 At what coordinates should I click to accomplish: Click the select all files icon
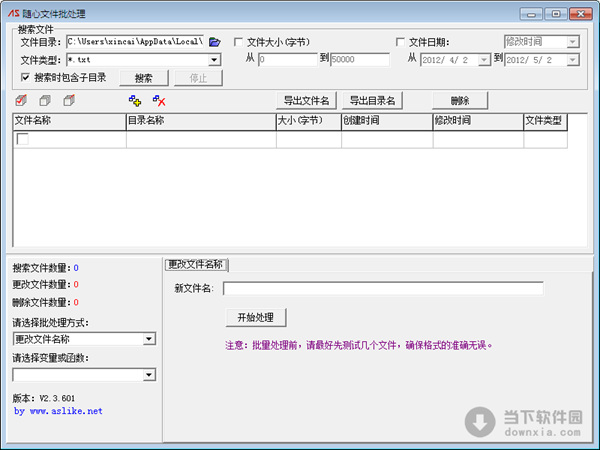[x=22, y=101]
